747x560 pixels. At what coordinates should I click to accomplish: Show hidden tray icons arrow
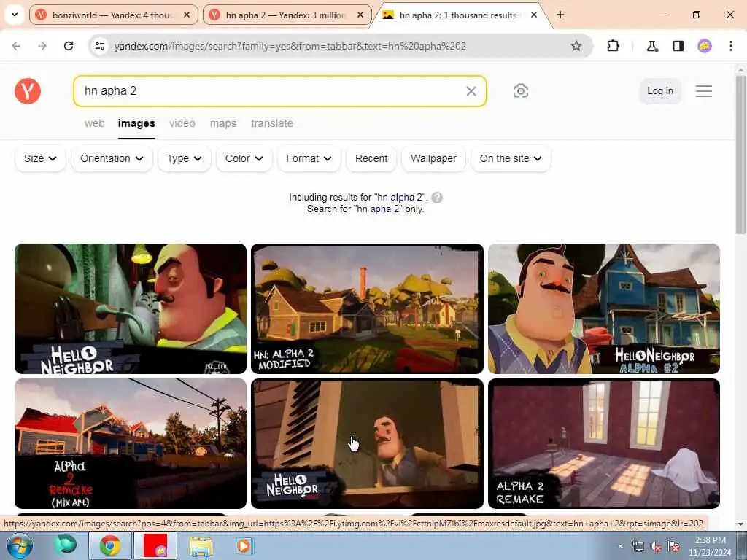(x=620, y=547)
